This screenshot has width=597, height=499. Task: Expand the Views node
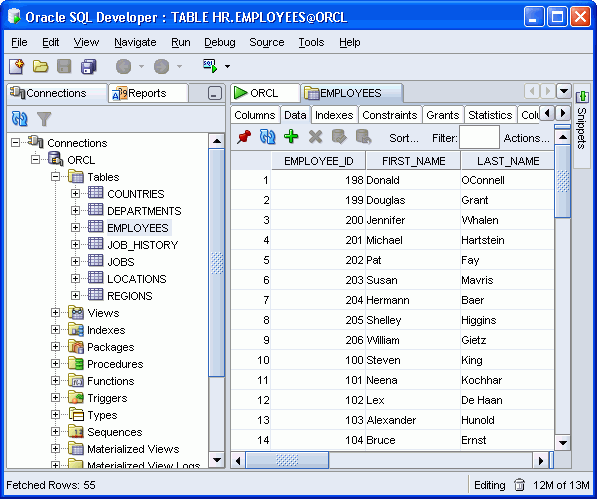(x=56, y=313)
